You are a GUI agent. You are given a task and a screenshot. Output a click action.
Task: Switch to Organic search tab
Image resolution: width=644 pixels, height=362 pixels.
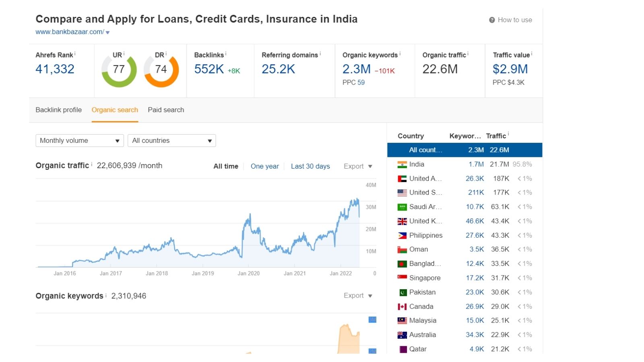(x=115, y=110)
